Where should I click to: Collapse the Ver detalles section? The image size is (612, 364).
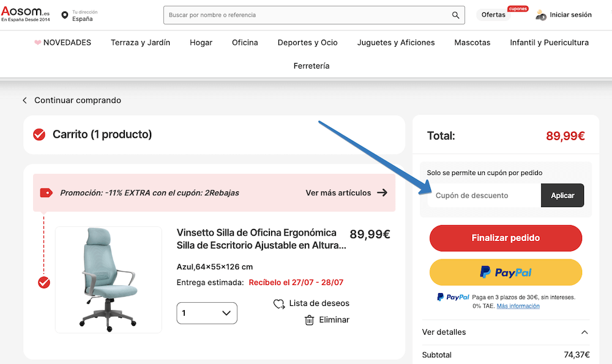[584, 332]
